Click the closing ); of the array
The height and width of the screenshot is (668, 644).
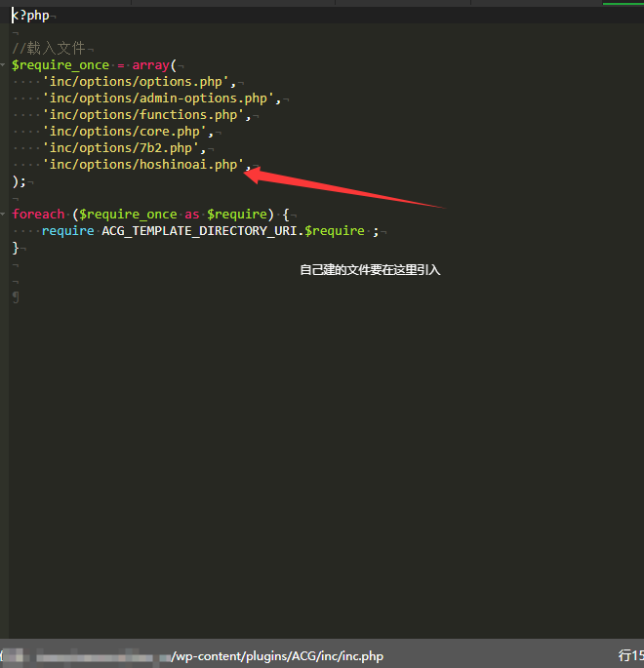coord(19,181)
